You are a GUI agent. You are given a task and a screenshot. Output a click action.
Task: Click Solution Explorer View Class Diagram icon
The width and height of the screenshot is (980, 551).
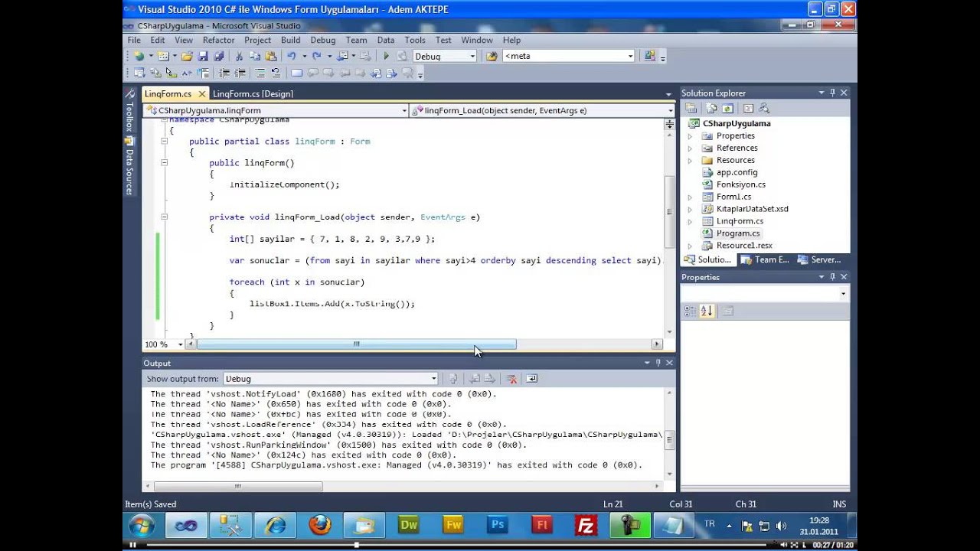click(764, 109)
